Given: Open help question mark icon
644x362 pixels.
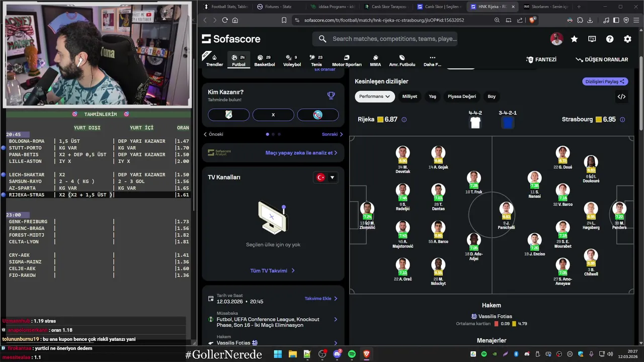Looking at the screenshot, I should pos(610,39).
